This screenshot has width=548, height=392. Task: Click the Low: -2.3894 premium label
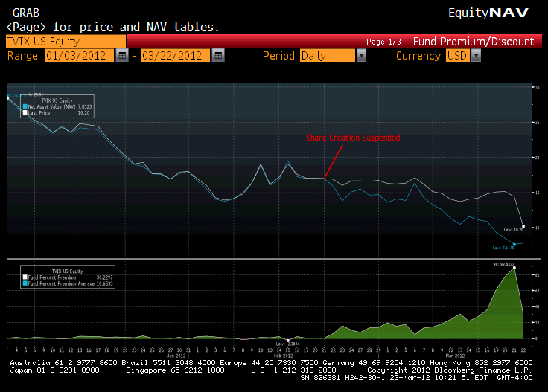click(x=287, y=344)
